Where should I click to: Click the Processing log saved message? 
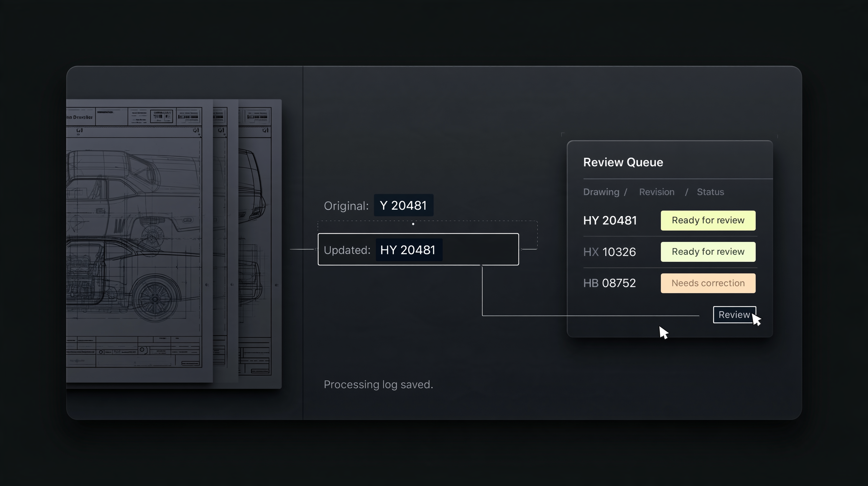tap(378, 384)
